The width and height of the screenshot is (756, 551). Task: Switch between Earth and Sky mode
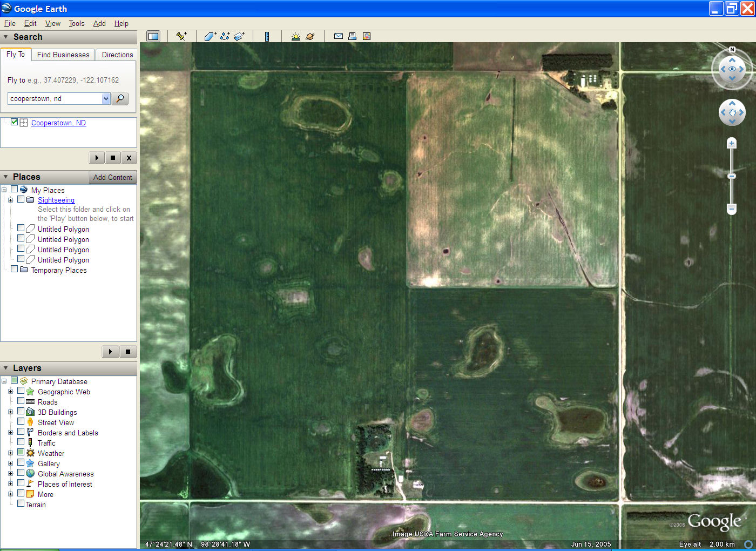(310, 36)
